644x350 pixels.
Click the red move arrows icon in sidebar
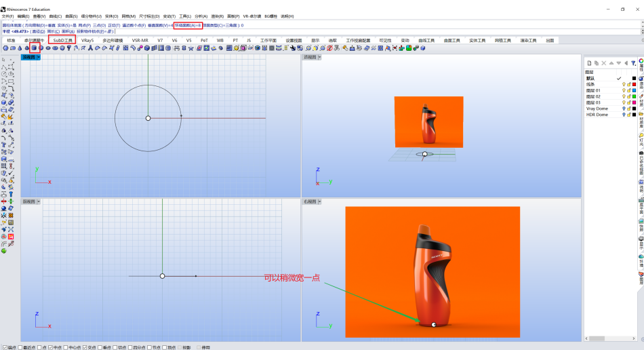point(3,201)
